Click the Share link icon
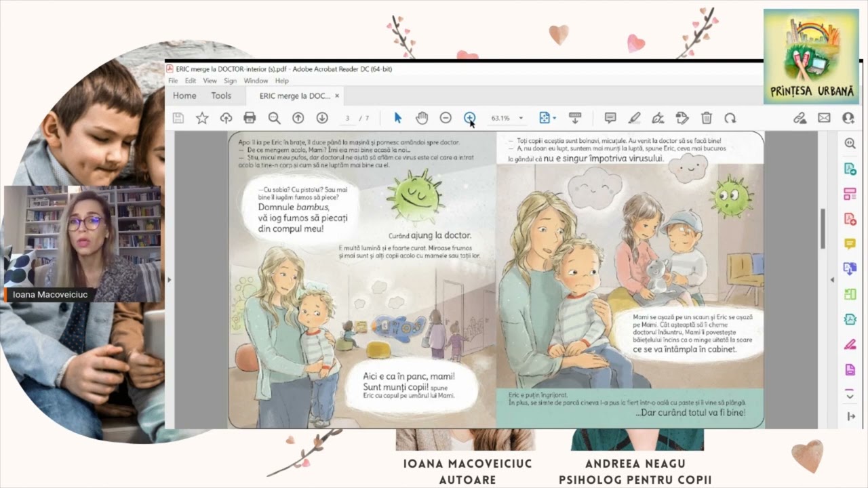Viewport: 868px width, 488px height. [800, 118]
